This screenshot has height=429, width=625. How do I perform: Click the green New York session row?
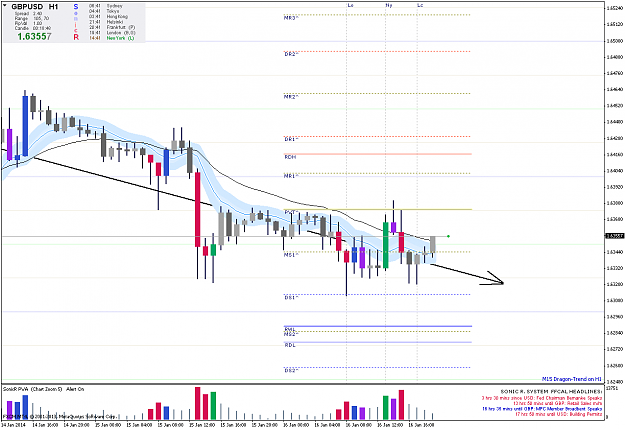(111, 38)
